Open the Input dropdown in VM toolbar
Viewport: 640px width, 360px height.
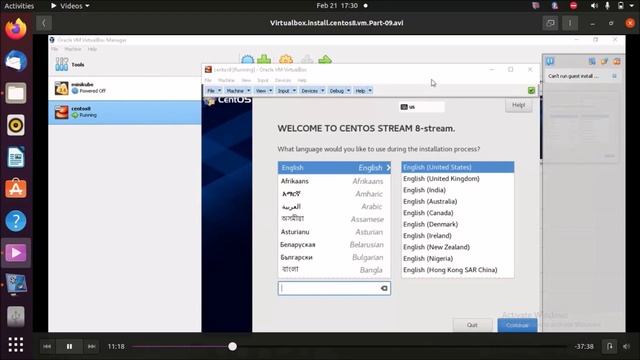coord(286,91)
